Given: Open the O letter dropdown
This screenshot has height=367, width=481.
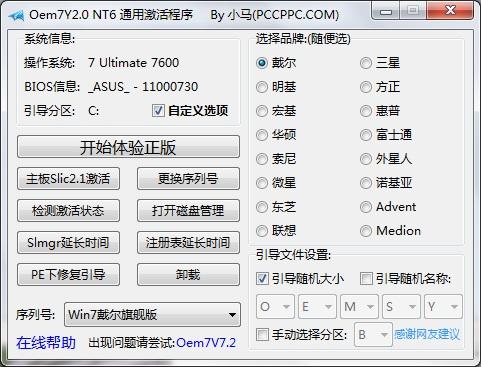Looking at the screenshot, I should pyautogui.click(x=275, y=306).
